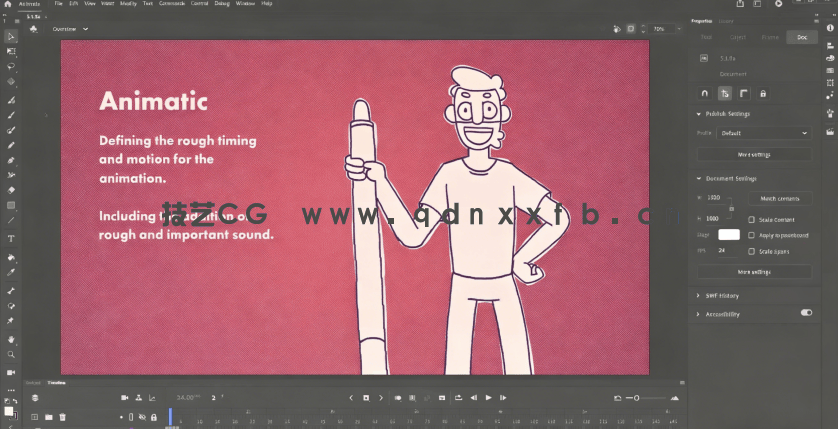Viewport: 838px width, 429px height.
Task: Toggle the clip content outside stage button
Action: pos(631,29)
